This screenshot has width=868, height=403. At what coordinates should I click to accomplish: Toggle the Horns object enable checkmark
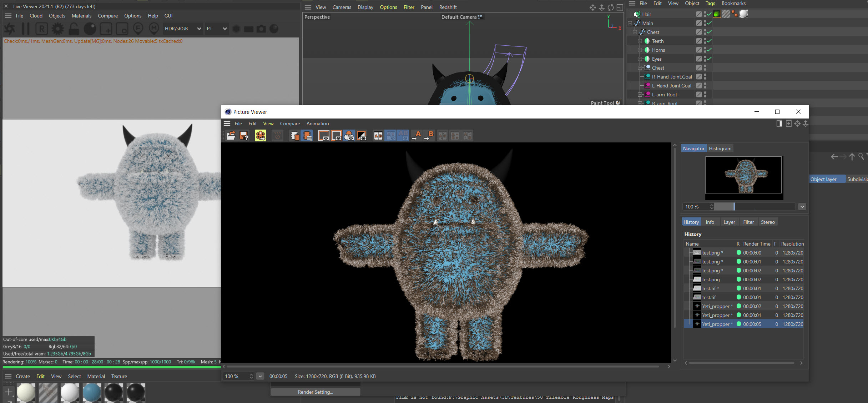[709, 50]
